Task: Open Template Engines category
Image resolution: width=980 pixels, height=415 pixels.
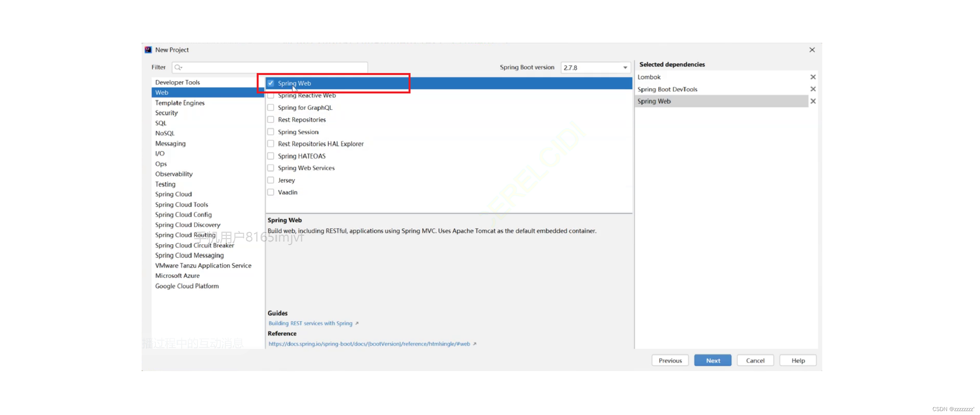Action: tap(208, 103)
